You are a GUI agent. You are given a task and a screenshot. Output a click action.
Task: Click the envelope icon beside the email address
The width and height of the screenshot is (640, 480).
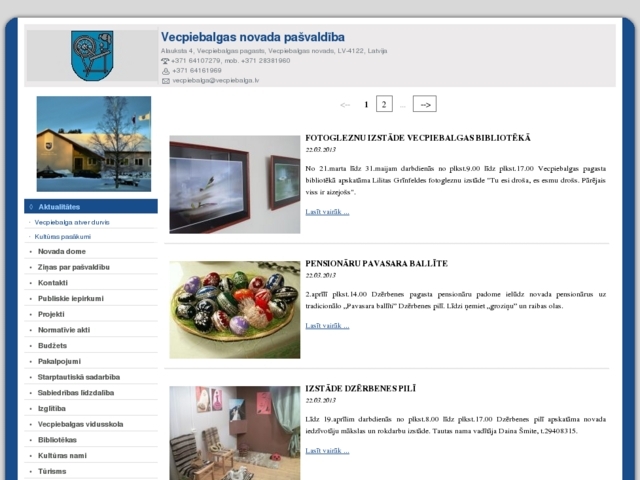165,81
